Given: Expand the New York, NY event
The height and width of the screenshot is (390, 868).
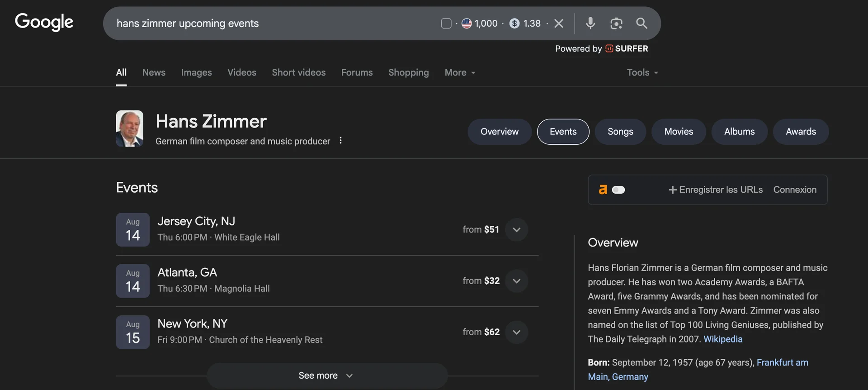Looking at the screenshot, I should [x=516, y=332].
